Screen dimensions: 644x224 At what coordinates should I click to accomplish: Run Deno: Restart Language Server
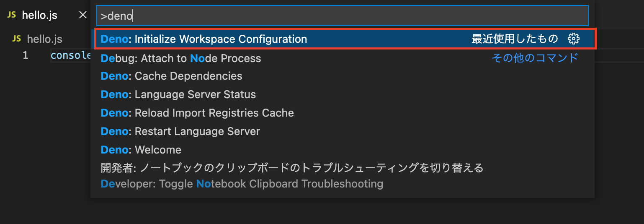[180, 131]
